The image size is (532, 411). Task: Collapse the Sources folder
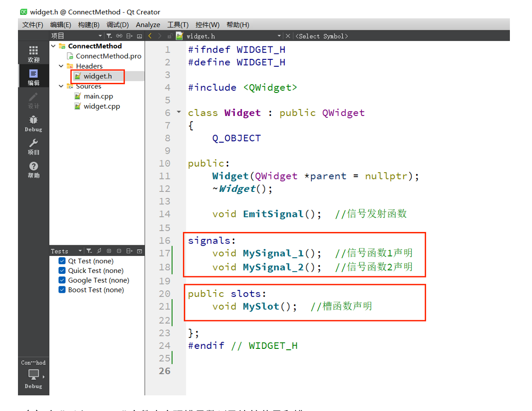[x=61, y=86]
